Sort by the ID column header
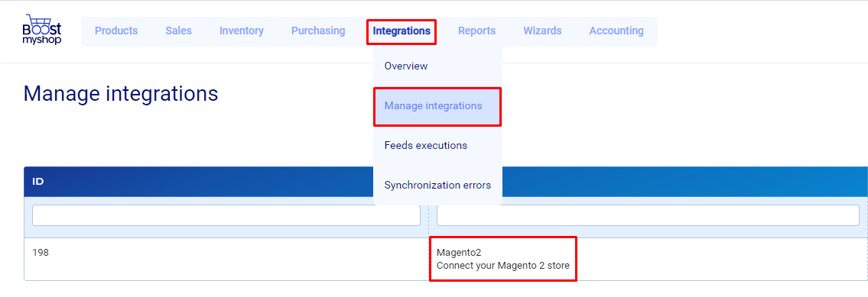The width and height of the screenshot is (868, 297). tap(38, 182)
